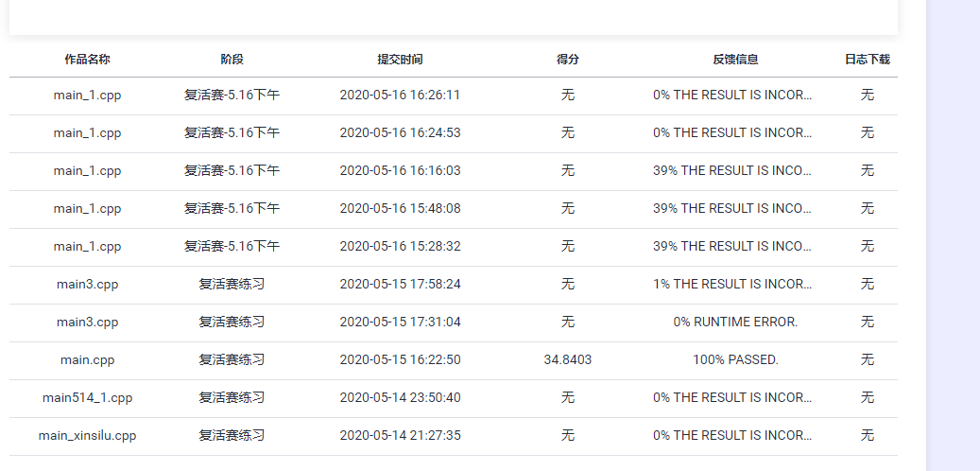Click the 0% RUNTIME ERROR. feedback
980x471 pixels.
(x=735, y=323)
